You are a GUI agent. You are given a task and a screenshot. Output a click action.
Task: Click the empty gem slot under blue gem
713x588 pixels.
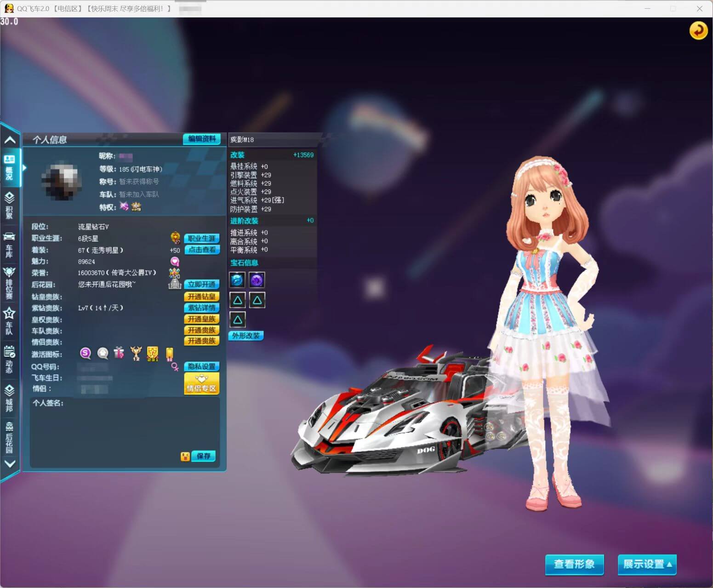point(237,300)
